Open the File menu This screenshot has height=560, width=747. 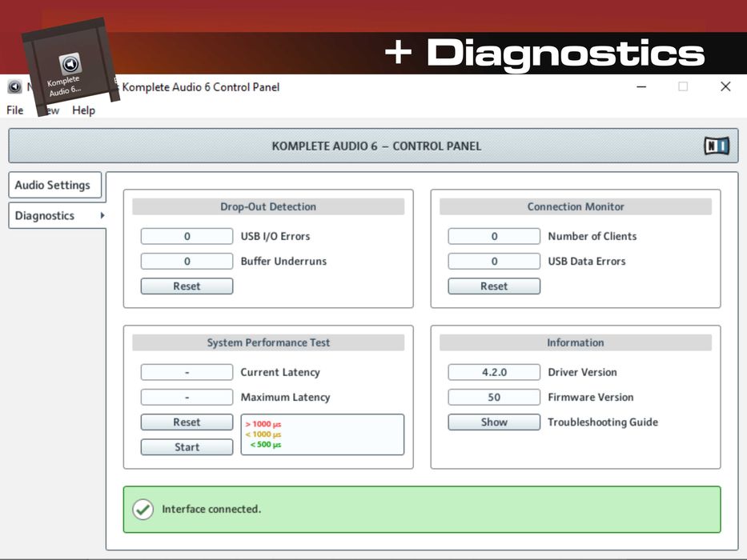coord(14,110)
